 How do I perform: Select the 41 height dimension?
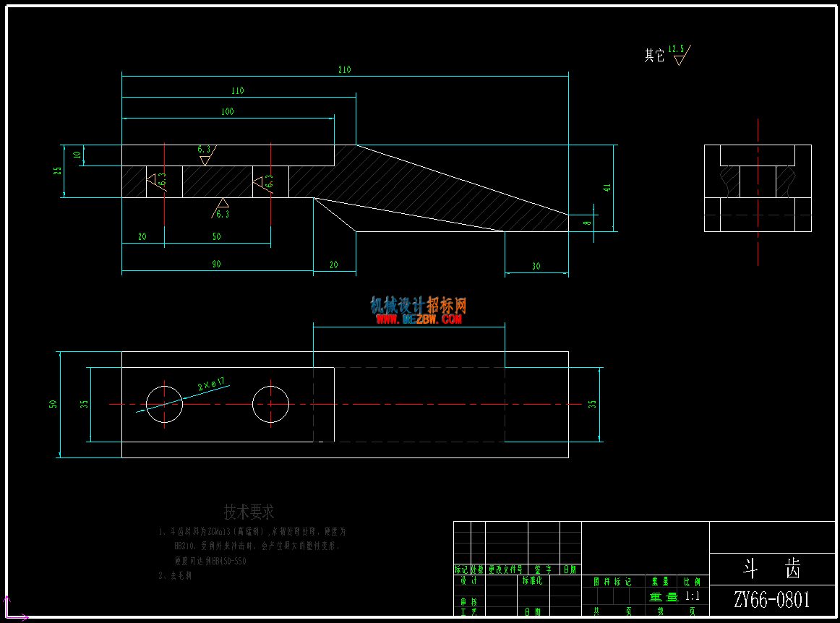click(607, 187)
